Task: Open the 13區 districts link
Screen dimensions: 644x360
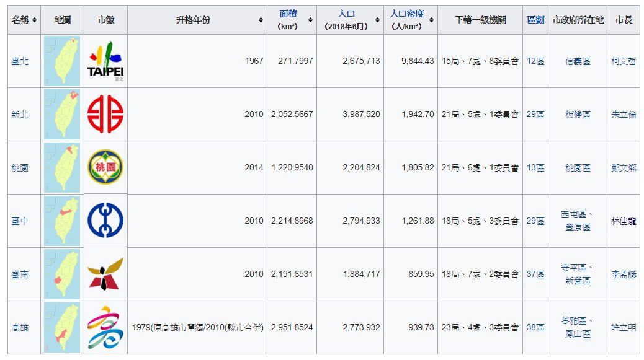Action: [x=535, y=168]
